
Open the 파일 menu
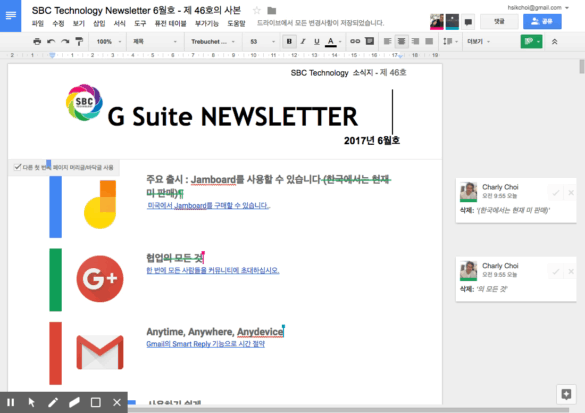tap(38, 24)
